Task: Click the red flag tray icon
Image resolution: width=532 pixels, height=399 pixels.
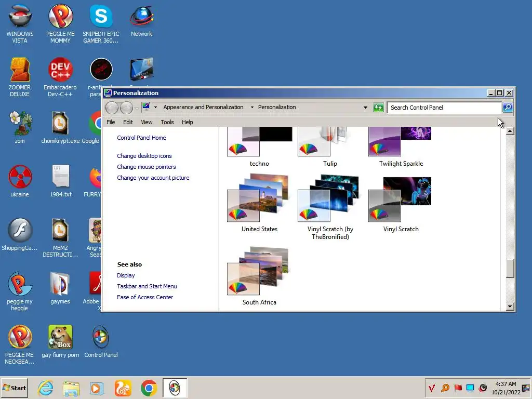Action: [x=458, y=388]
